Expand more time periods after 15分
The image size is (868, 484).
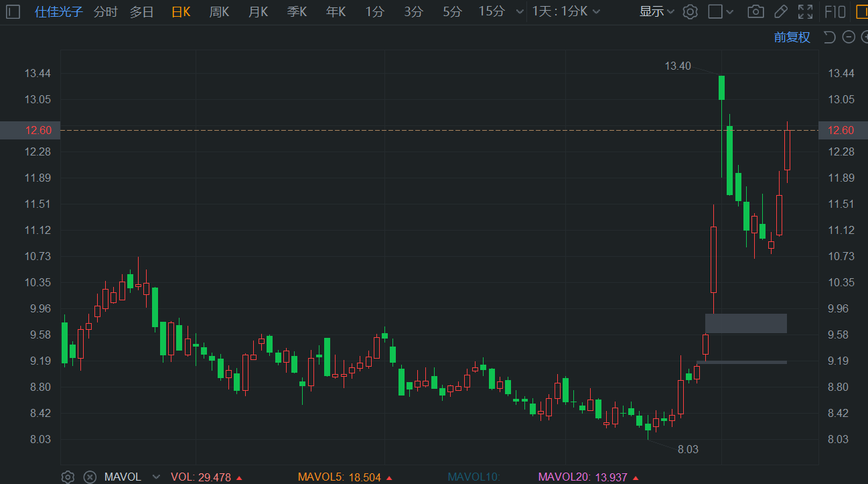tap(520, 11)
